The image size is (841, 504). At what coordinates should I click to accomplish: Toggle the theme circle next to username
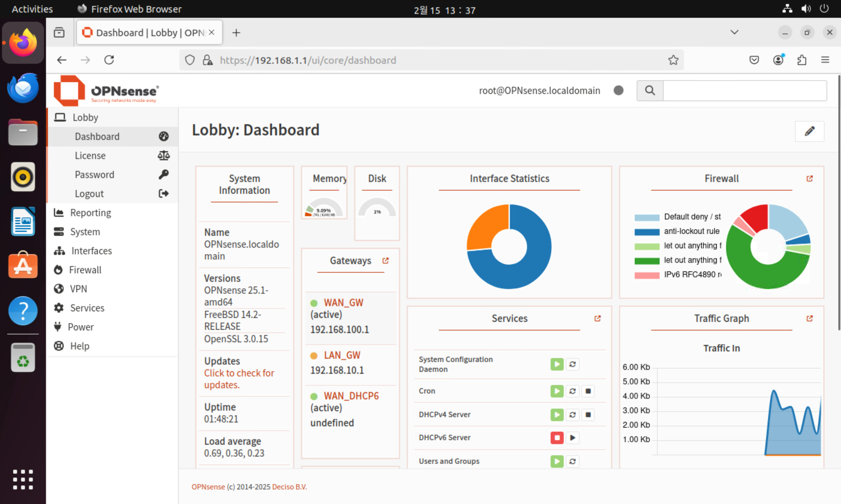coord(618,91)
